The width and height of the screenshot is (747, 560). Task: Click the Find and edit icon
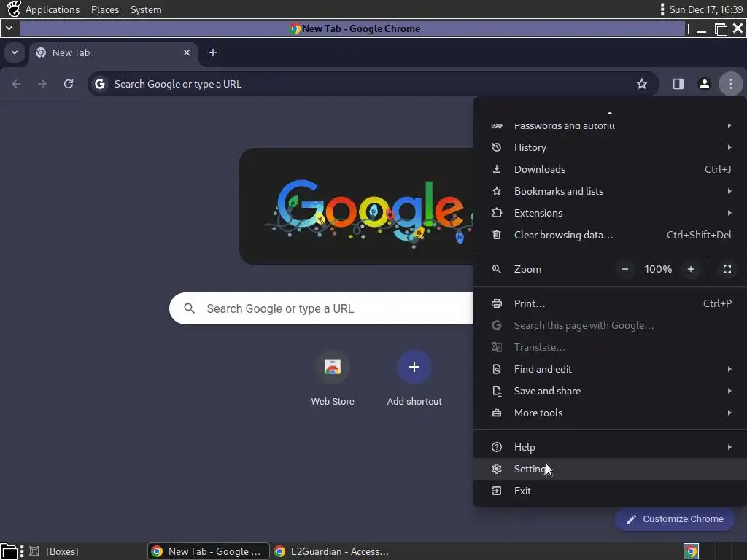[496, 369]
